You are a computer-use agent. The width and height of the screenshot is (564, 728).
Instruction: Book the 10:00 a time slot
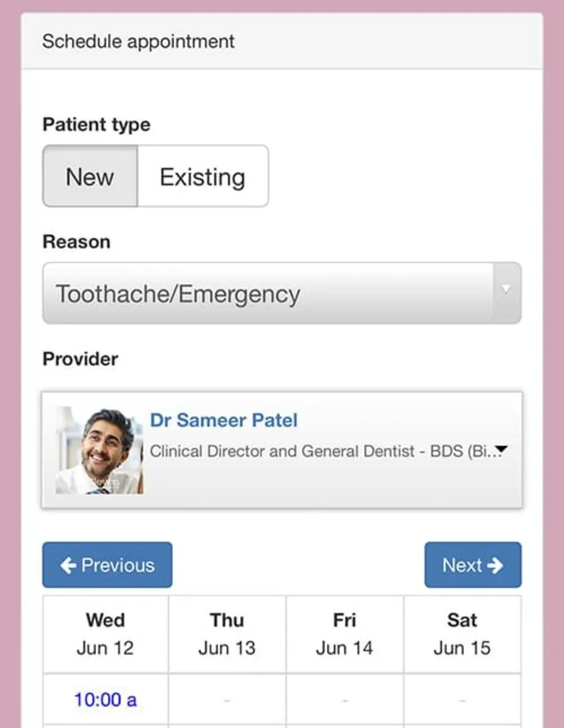(x=105, y=699)
